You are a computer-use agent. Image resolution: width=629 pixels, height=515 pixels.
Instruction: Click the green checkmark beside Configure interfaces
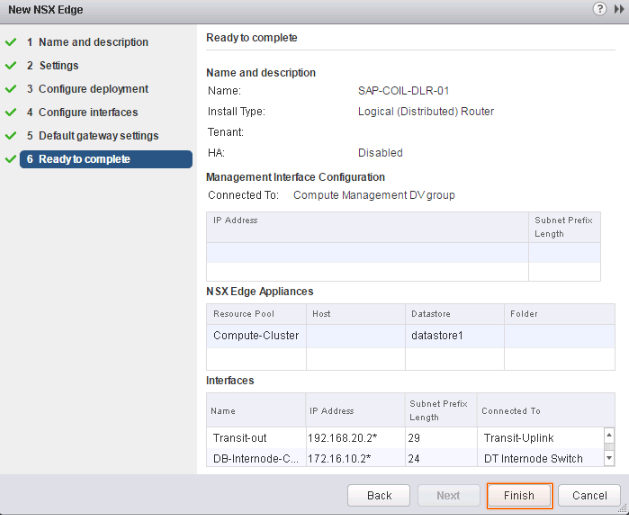tap(11, 112)
